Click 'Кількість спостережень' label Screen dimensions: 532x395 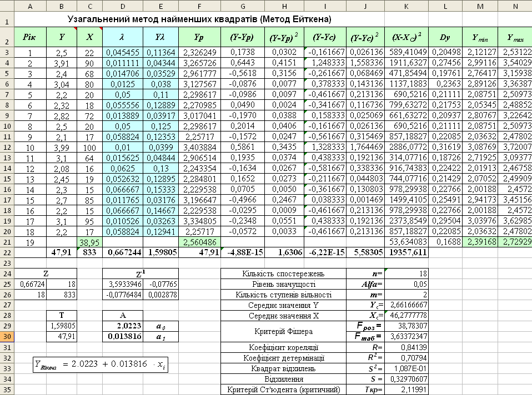[x=283, y=274]
